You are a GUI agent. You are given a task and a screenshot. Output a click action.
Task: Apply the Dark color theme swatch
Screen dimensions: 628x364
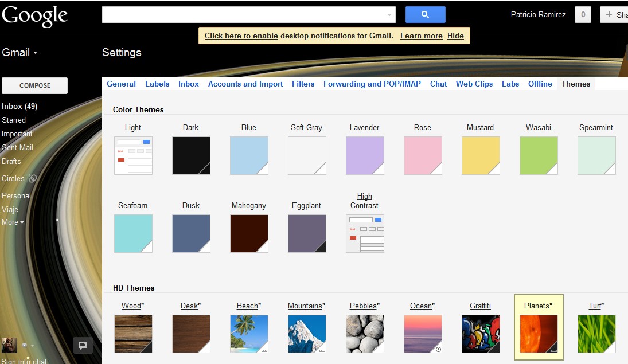click(191, 156)
